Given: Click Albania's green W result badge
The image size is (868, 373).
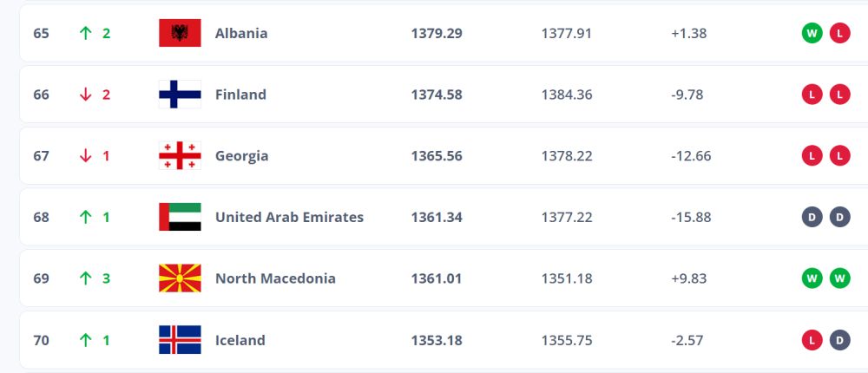Looking at the screenshot, I should (x=812, y=33).
